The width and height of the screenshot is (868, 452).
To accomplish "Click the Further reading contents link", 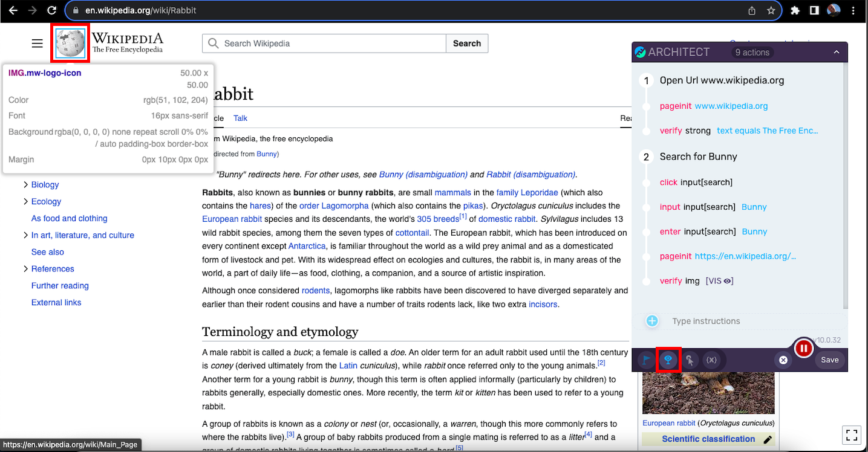I will [60, 286].
